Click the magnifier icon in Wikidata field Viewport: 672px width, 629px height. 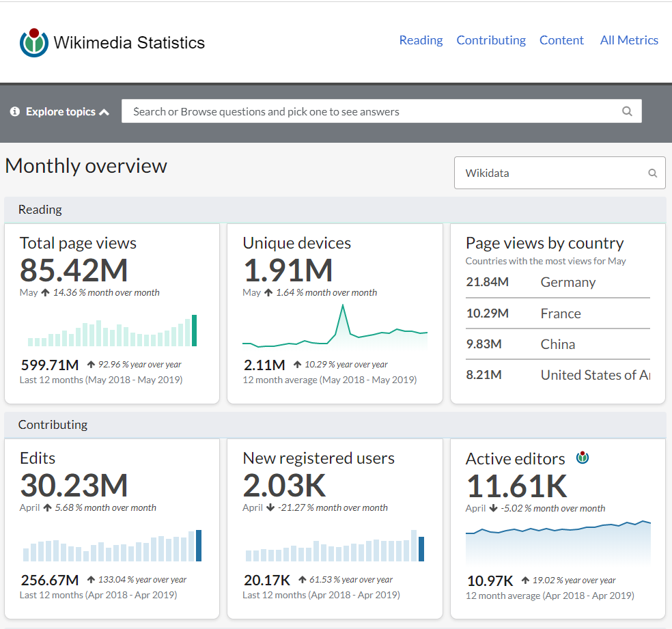(x=652, y=173)
